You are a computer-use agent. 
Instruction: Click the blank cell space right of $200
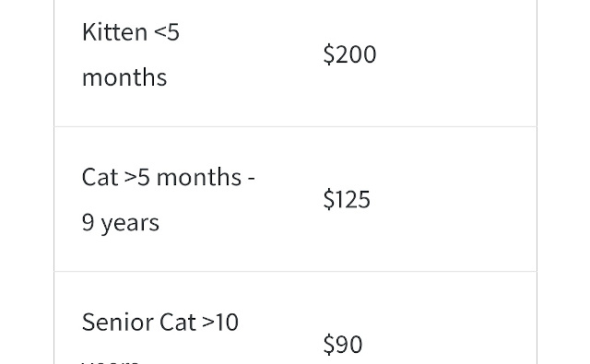click(455, 54)
